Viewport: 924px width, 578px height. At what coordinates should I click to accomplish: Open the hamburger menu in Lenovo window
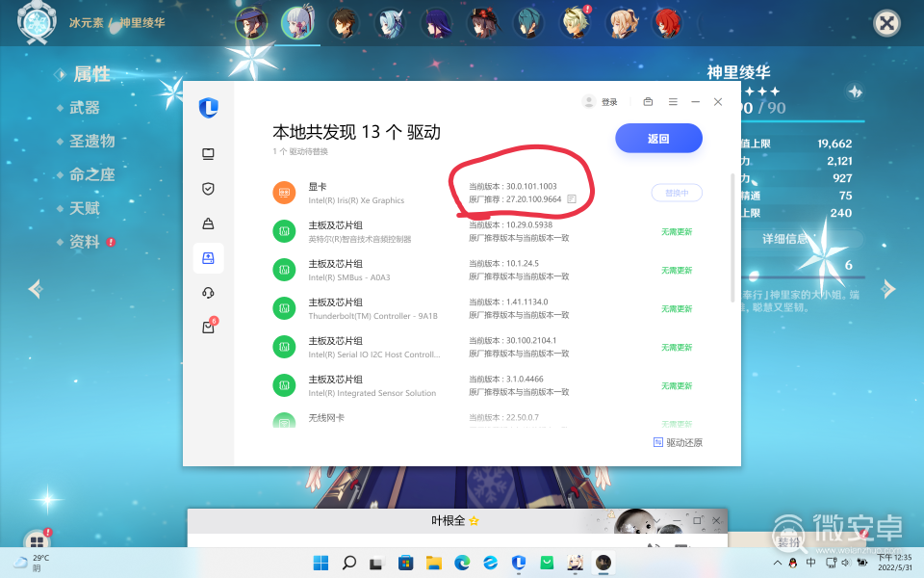click(x=673, y=102)
